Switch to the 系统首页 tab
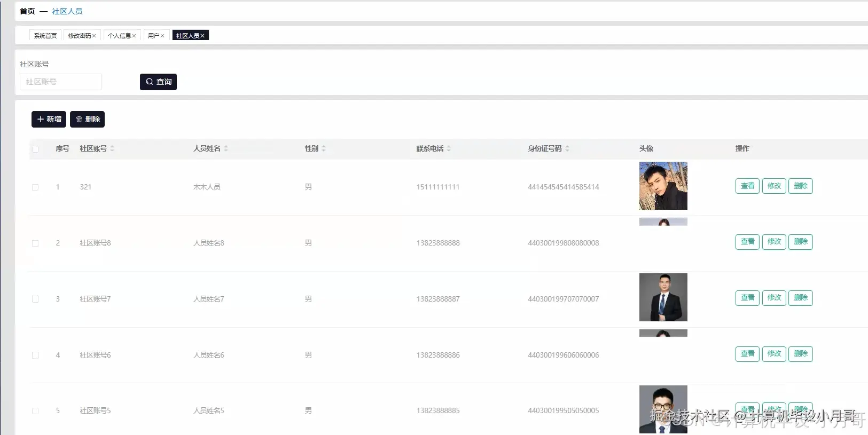 tap(45, 36)
